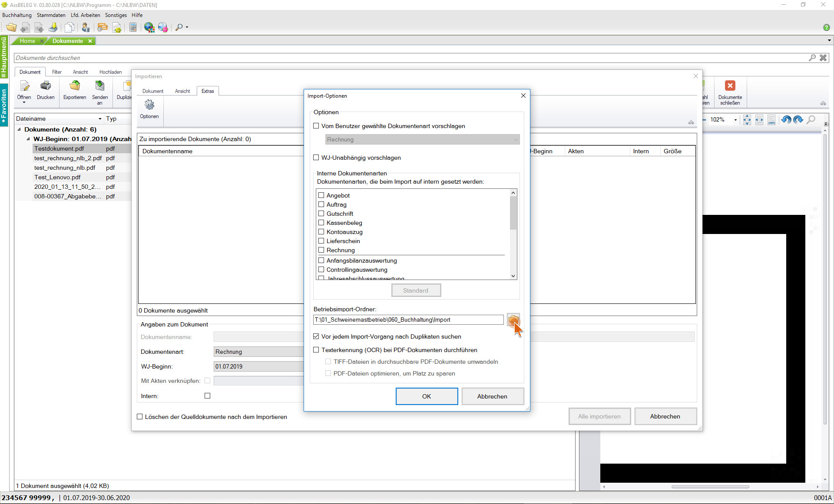Switch to the Ansicht tab in Importieren
This screenshot has height=504, width=834.
(x=182, y=91)
